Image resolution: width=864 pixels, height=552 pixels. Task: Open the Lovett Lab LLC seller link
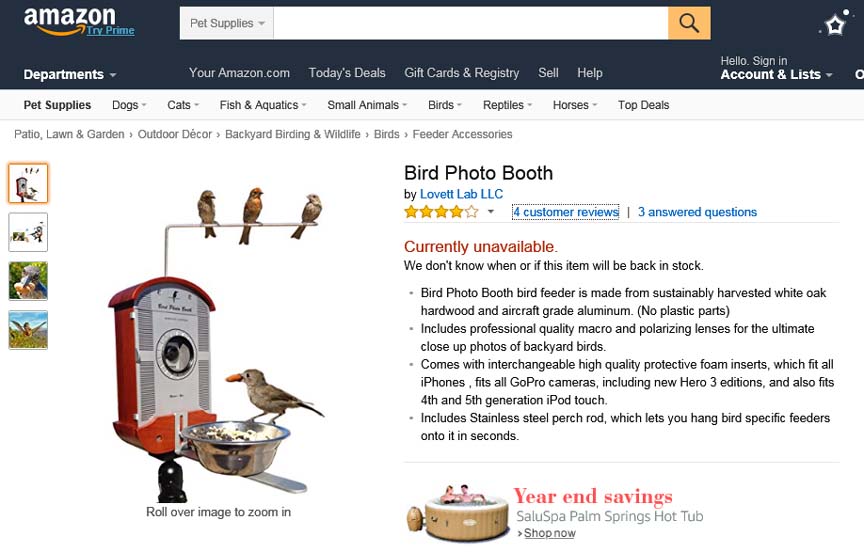pyautogui.click(x=461, y=194)
